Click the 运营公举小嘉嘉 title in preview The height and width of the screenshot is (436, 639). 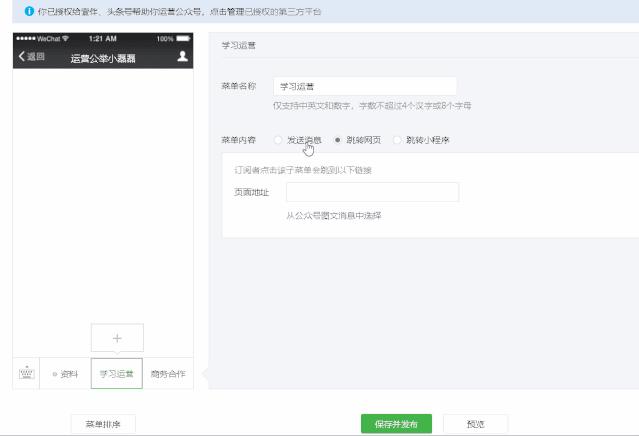coord(103,58)
